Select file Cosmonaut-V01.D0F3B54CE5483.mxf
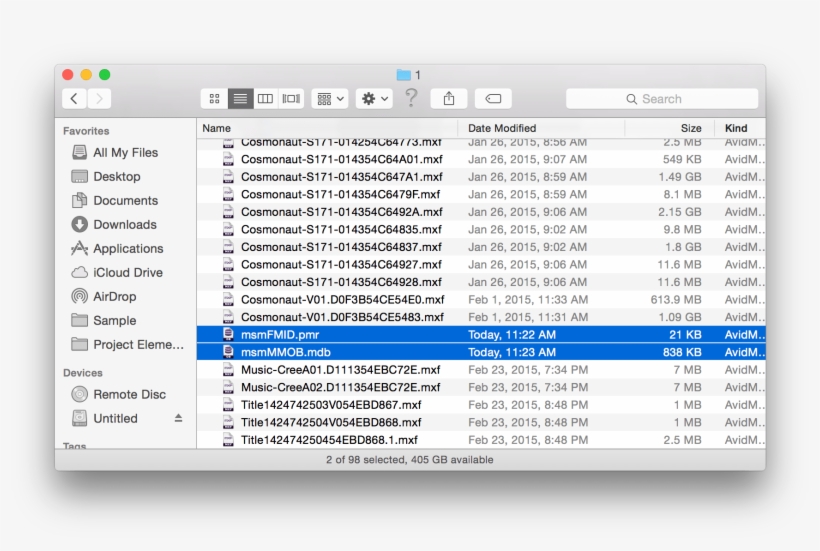The image size is (820, 551). pyautogui.click(x=481, y=317)
